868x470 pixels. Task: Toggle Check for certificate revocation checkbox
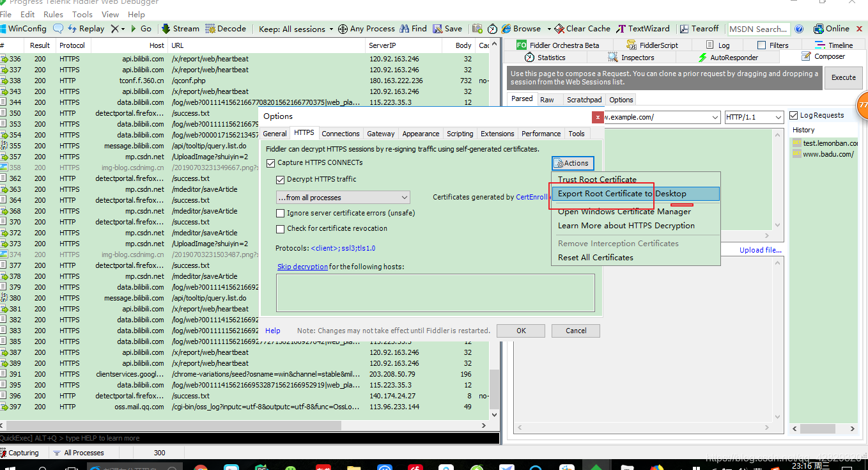(280, 229)
